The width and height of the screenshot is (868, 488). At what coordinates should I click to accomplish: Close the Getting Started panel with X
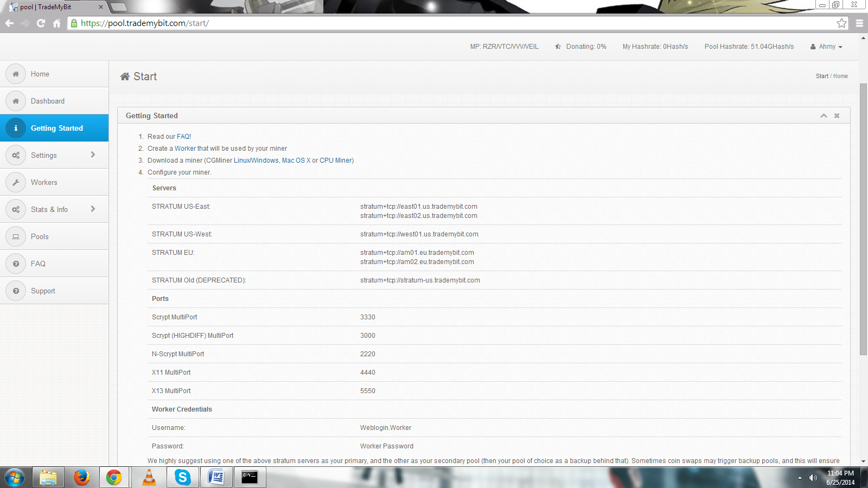point(837,115)
